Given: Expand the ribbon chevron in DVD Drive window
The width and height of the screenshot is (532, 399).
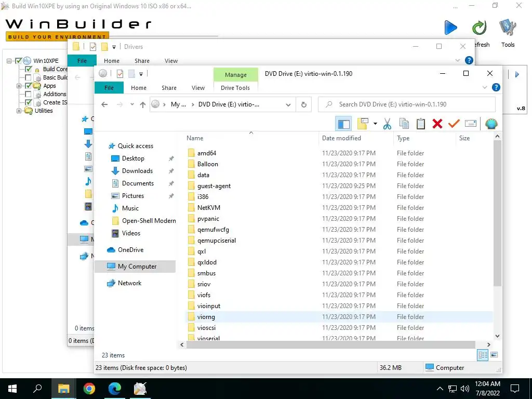Looking at the screenshot, I should (485, 87).
